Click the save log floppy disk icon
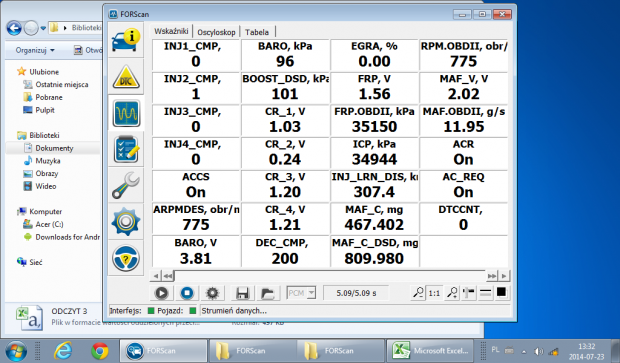Image resolution: width=620 pixels, height=363 pixels. (x=242, y=293)
